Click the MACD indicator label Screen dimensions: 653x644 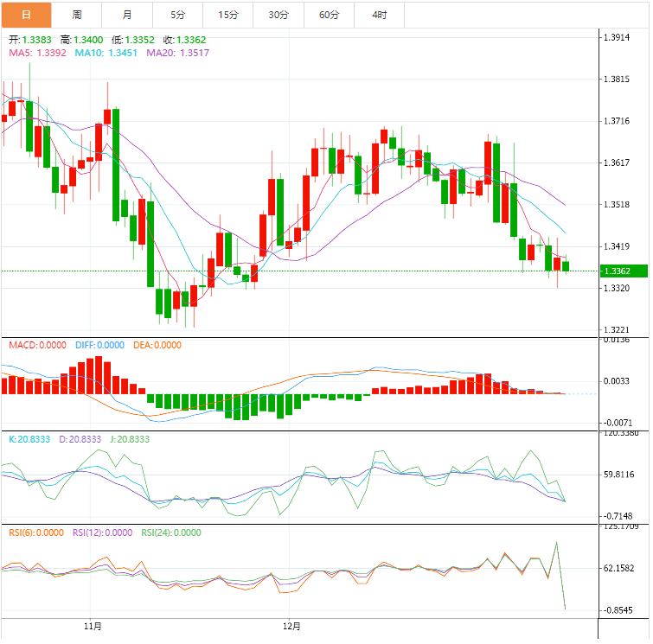point(37,345)
